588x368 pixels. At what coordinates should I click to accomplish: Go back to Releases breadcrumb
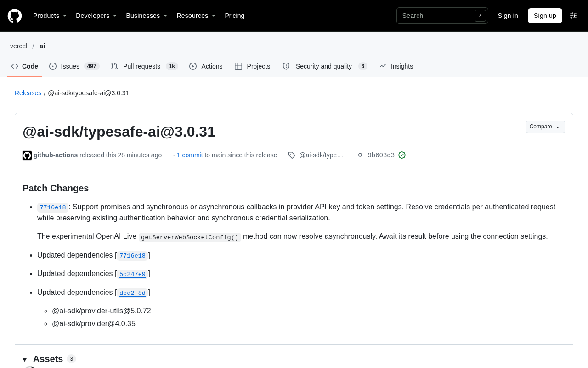click(28, 93)
